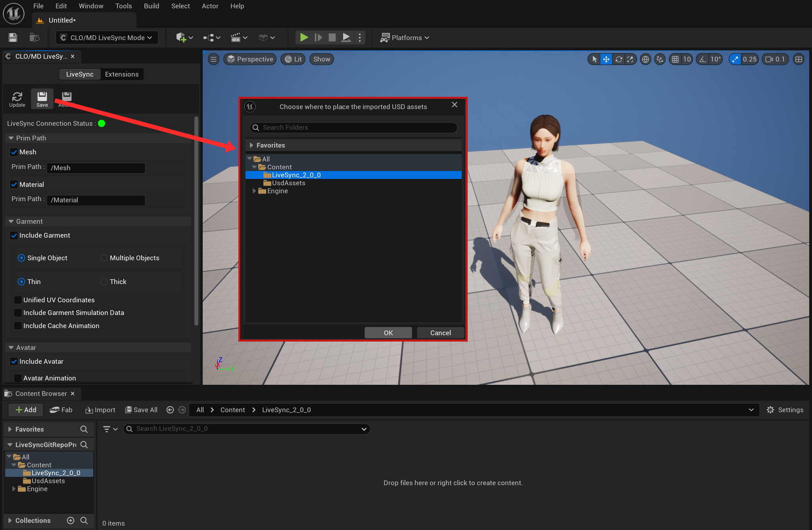Expand Favorites in the USD dialog
The width and height of the screenshot is (812, 530).
pyautogui.click(x=251, y=145)
